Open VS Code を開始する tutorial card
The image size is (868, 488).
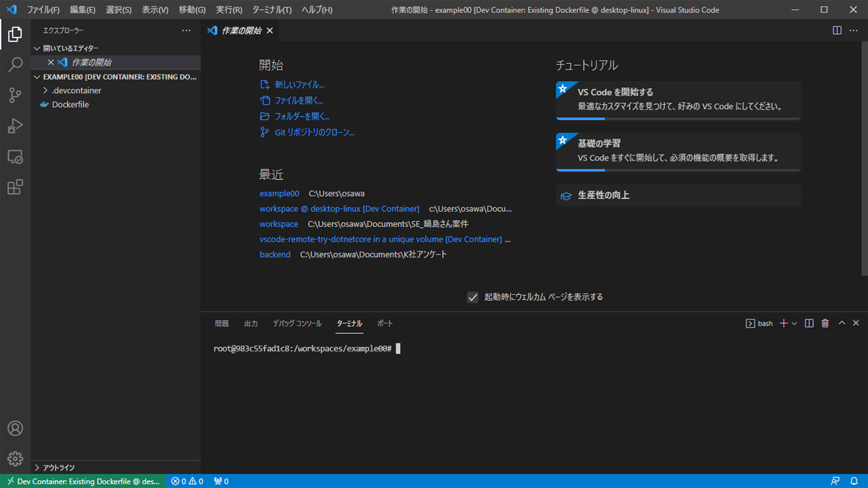click(678, 100)
